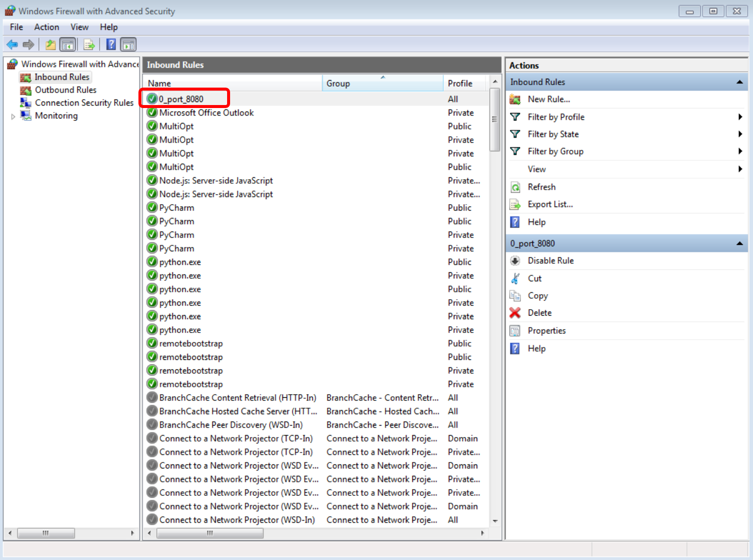This screenshot has height=560, width=753.
Task: Click the Copy icon in Actions pane
Action: click(515, 296)
